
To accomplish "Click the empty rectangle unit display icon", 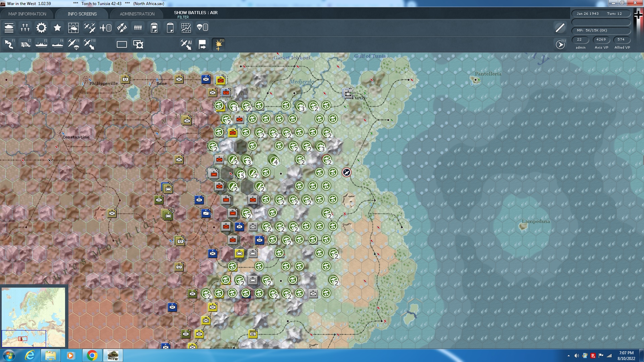I will point(122,44).
